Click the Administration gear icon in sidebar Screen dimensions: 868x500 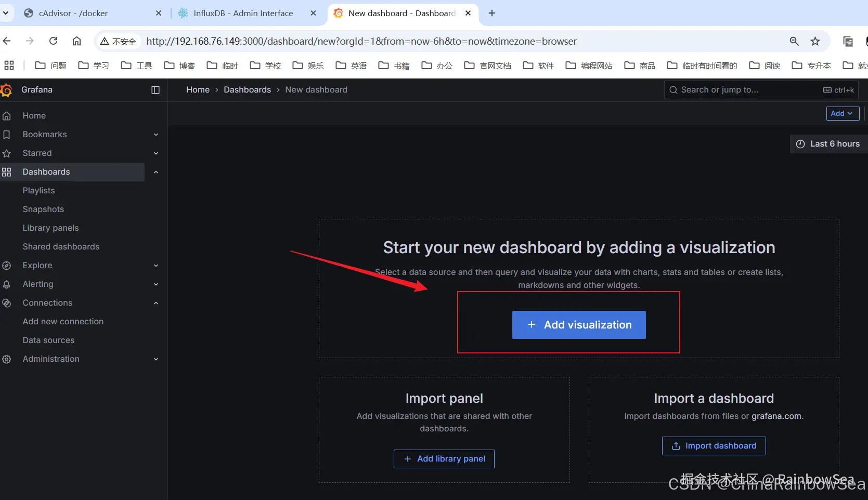[x=7, y=359]
